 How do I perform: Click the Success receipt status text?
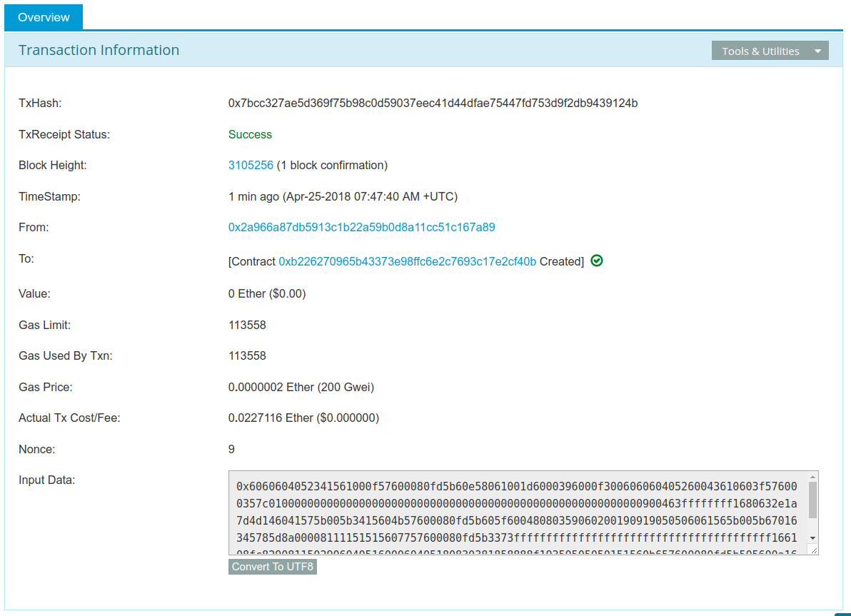pyautogui.click(x=250, y=135)
